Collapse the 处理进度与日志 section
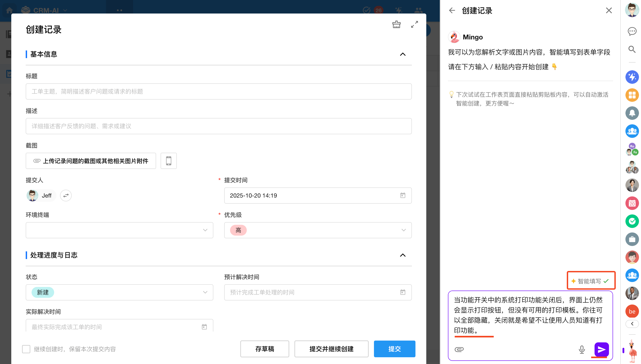 pyautogui.click(x=402, y=255)
